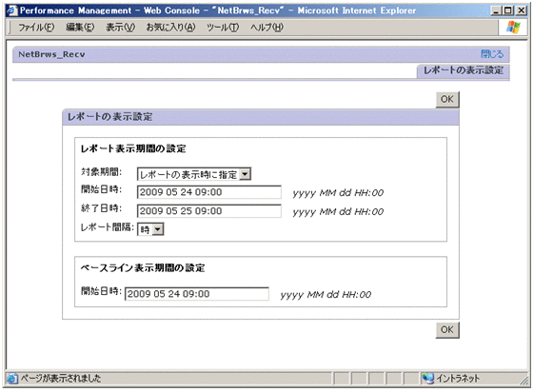Click the Internet Explorer title bar icon

[x=12, y=10]
